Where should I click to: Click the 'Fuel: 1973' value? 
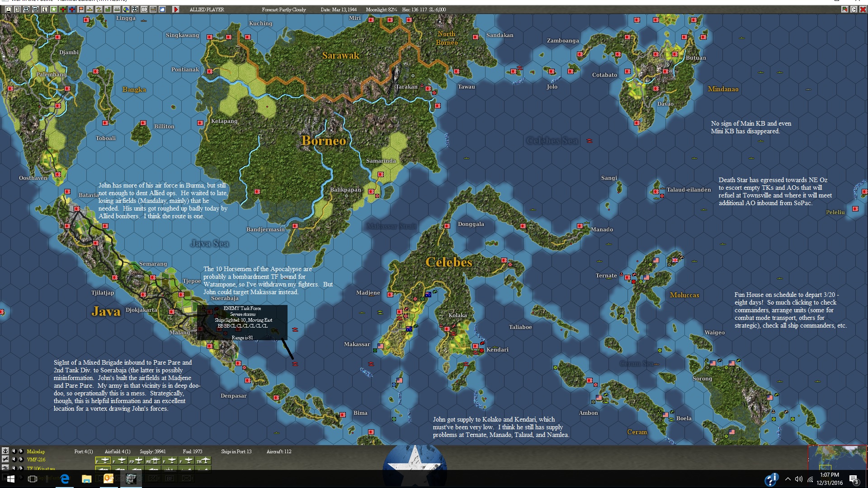point(192,451)
